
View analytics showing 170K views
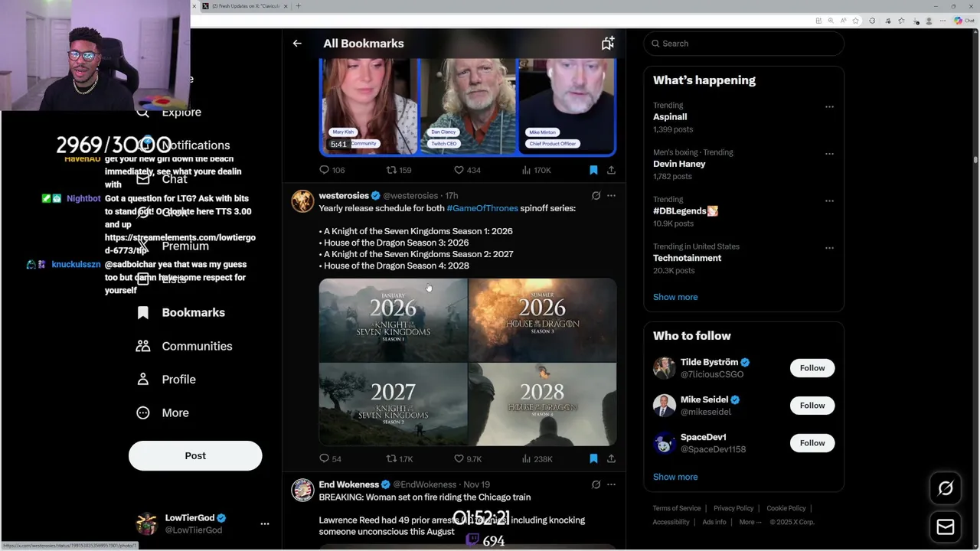tap(536, 170)
